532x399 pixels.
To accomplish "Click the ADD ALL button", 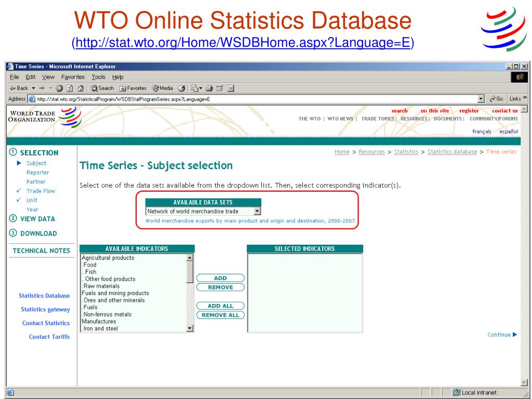I will point(220,305).
